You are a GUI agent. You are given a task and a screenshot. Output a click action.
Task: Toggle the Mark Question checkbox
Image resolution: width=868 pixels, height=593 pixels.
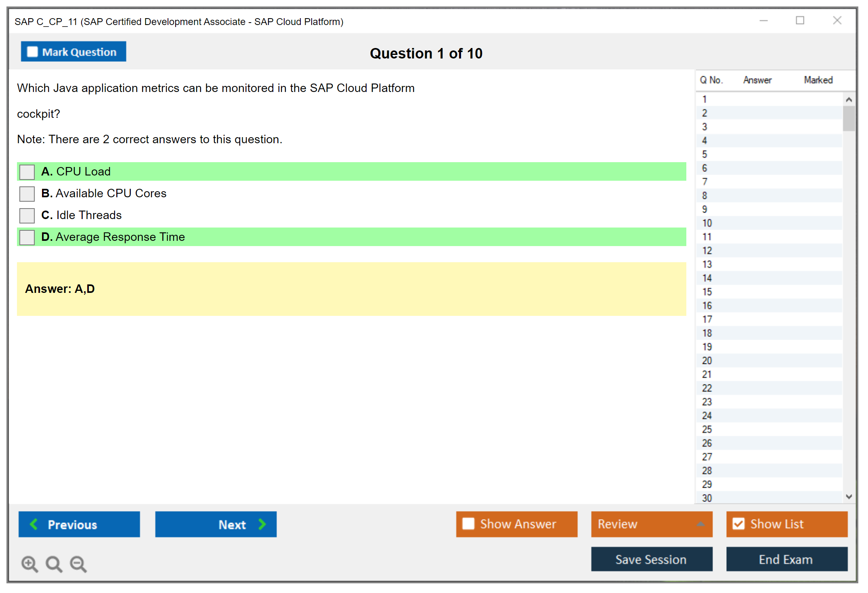32,52
